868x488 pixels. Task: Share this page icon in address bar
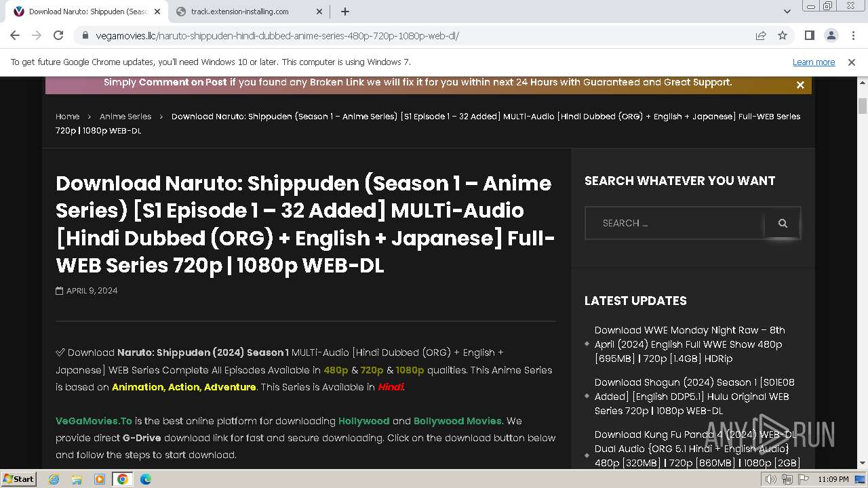[x=761, y=35]
